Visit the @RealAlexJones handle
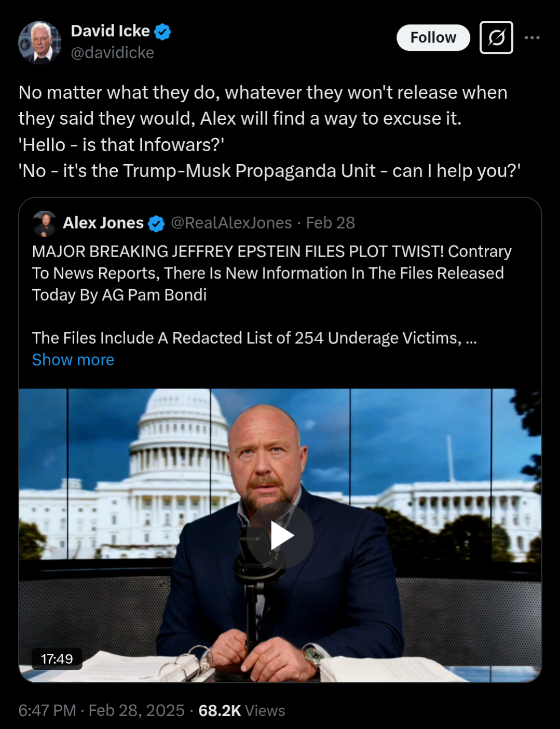This screenshot has height=729, width=560. click(231, 223)
